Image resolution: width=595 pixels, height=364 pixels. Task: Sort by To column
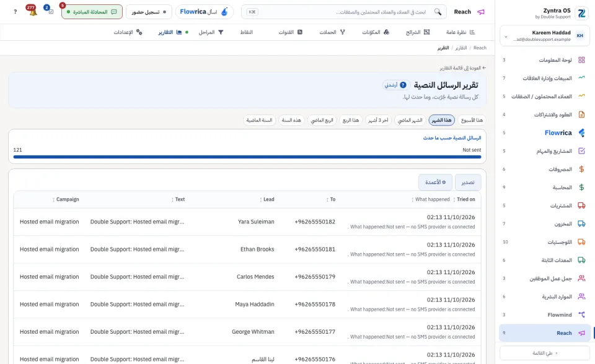point(331,199)
